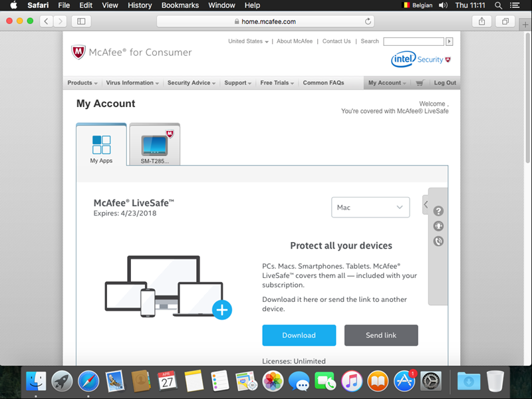The height and width of the screenshot is (399, 532).
Task: Click the McAfee search input field
Action: pyautogui.click(x=414, y=41)
